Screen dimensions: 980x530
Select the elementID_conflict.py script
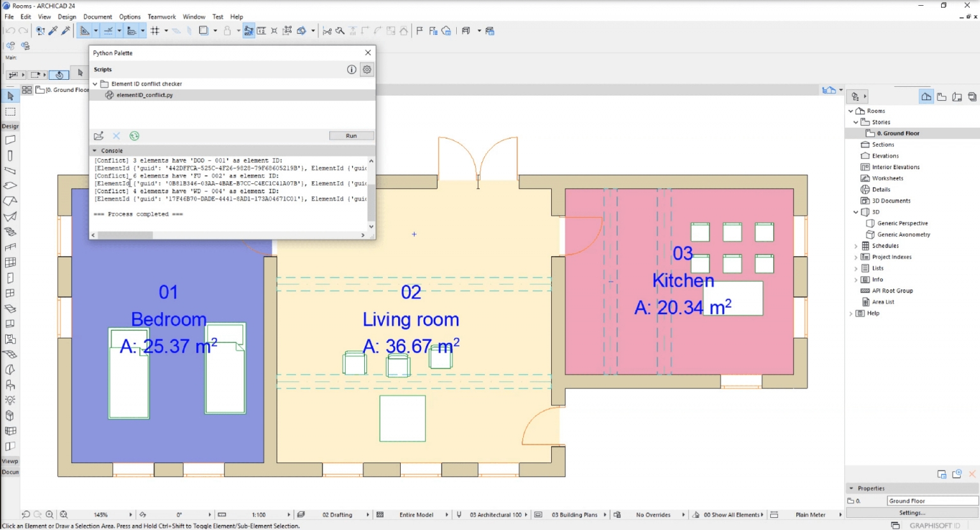145,95
